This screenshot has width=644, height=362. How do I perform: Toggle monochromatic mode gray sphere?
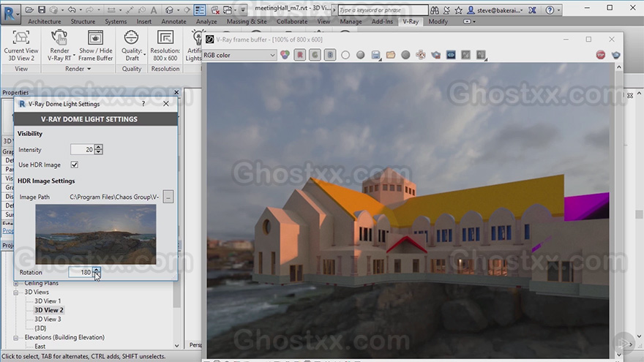pos(361,55)
